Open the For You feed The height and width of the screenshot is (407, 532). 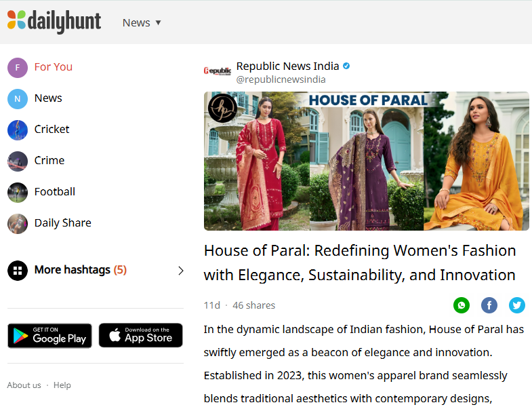pyautogui.click(x=54, y=67)
